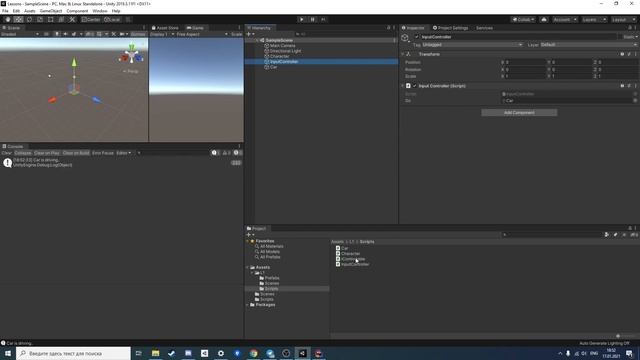Screen dimensions: 640x360
Task: Select the Transform tool in toolbar
Action: 61,19
